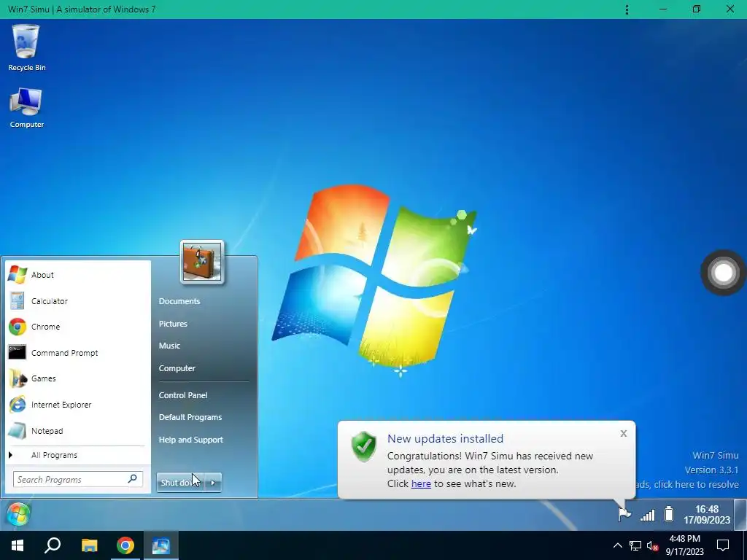Open Documents from Start menu right pane
The image size is (747, 560).
pos(179,301)
